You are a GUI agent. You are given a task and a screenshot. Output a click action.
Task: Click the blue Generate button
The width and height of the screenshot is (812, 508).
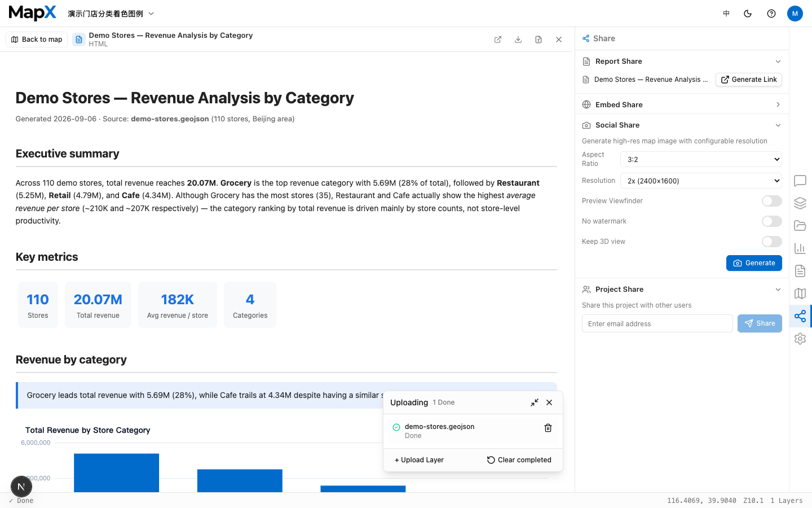(754, 263)
